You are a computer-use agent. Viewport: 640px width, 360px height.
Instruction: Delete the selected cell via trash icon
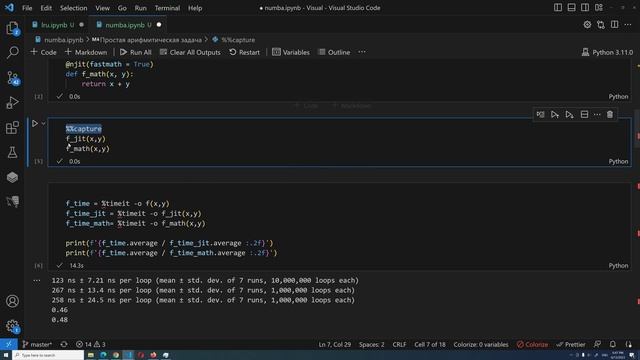[x=610, y=115]
